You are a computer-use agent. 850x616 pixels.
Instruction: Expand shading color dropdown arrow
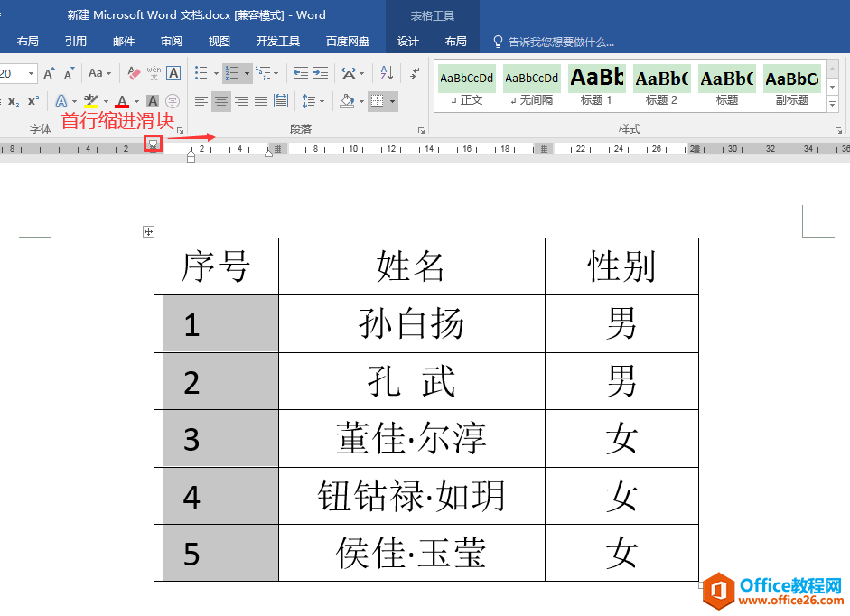[361, 101]
